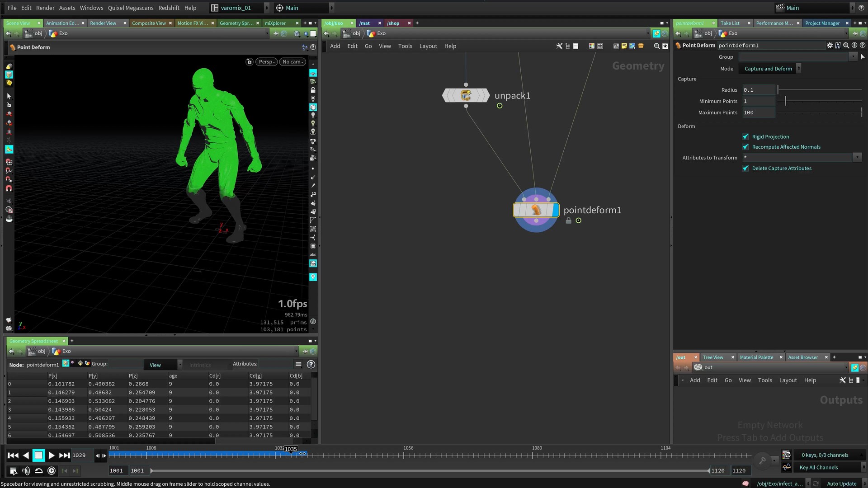The image size is (868, 488).
Task: Click the parameter pane gear settings icon
Action: pyautogui.click(x=830, y=45)
